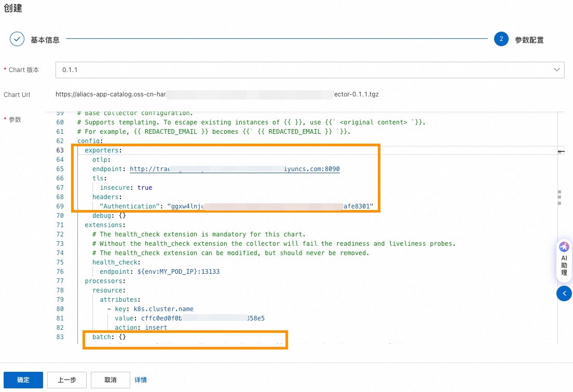Viewport: 573px width, 392px height.
Task: Click the completed 基本信息 step checkmark icon
Action: click(x=17, y=39)
